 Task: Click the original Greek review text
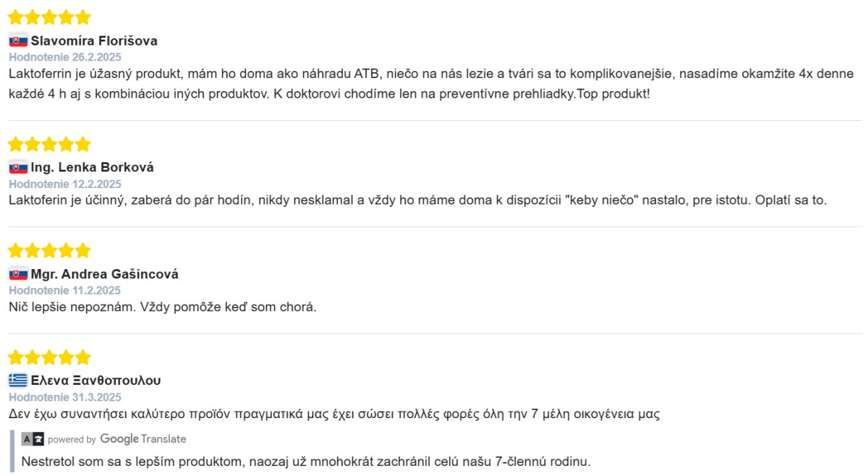pos(334,415)
